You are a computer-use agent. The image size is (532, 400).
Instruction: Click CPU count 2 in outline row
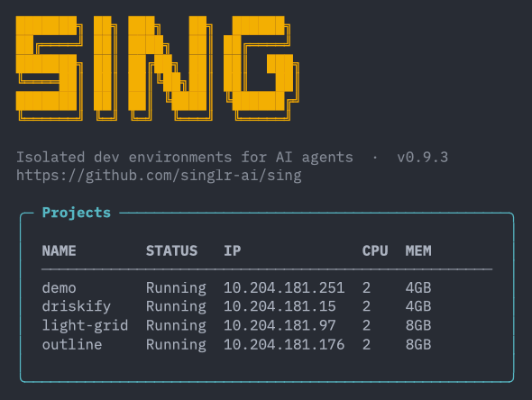point(366,345)
